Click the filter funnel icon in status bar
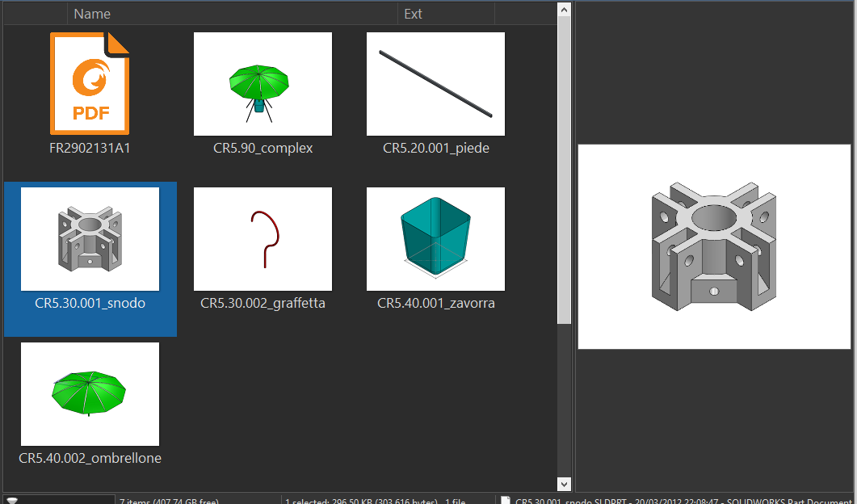This screenshot has width=857, height=504. coord(13,500)
